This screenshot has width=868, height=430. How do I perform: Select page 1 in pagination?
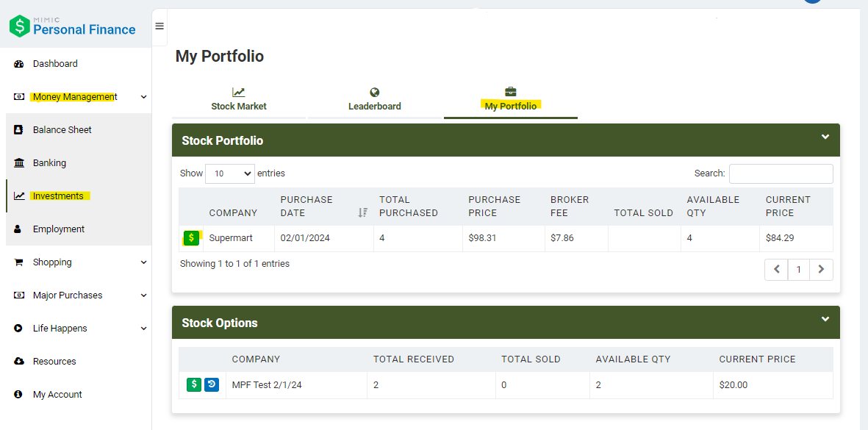coord(799,270)
